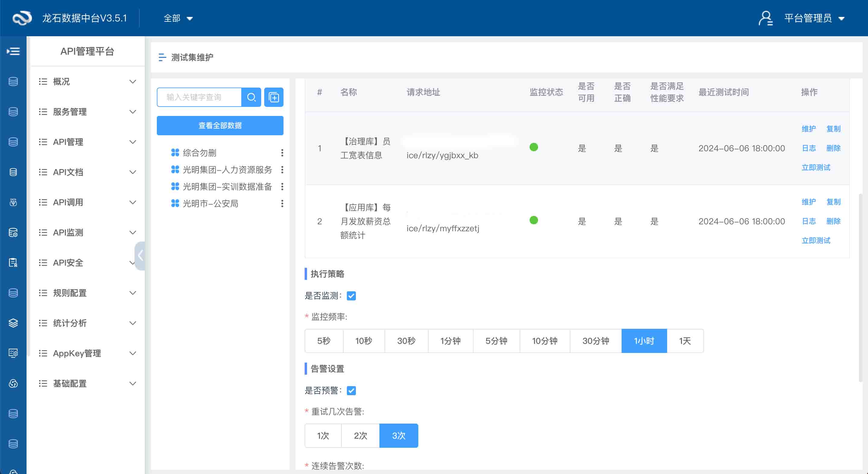
Task: Open more options for 光明集团-实训数据准备
Action: [282, 187]
